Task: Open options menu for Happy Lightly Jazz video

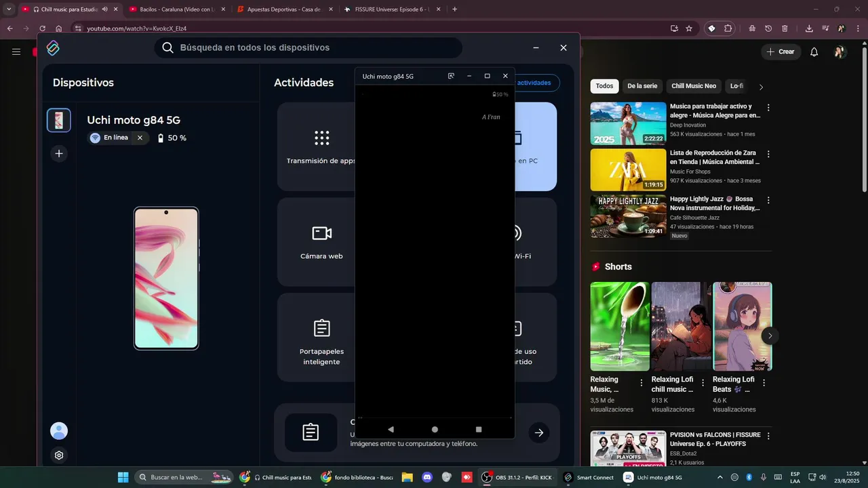Action: [768, 200]
